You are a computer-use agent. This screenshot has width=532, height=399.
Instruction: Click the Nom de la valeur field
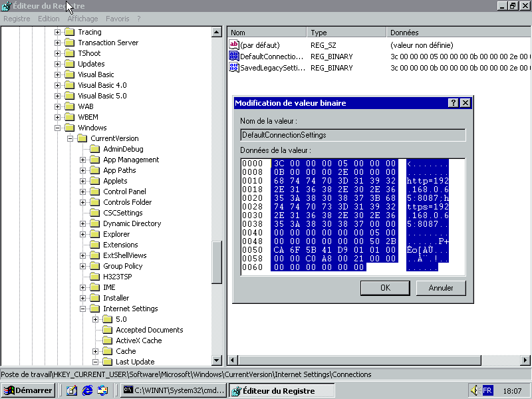[353, 135]
